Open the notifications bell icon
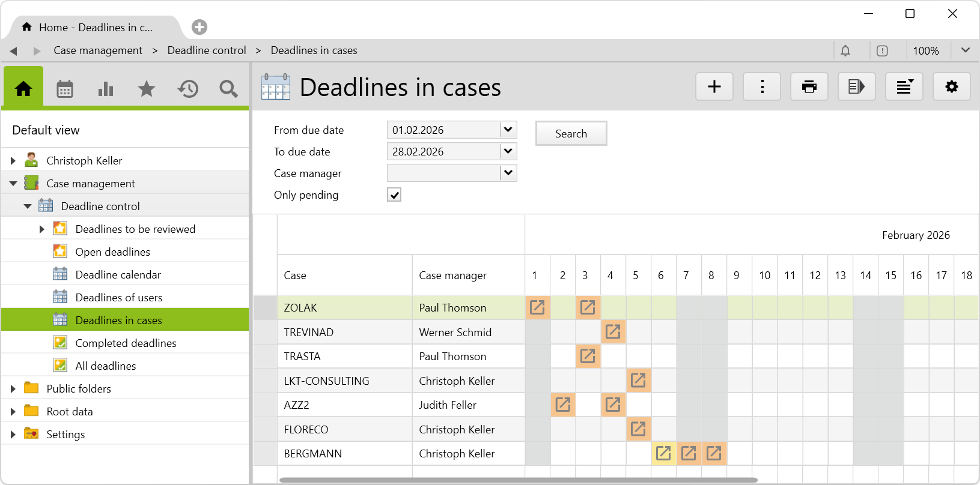The image size is (980, 485). click(845, 50)
